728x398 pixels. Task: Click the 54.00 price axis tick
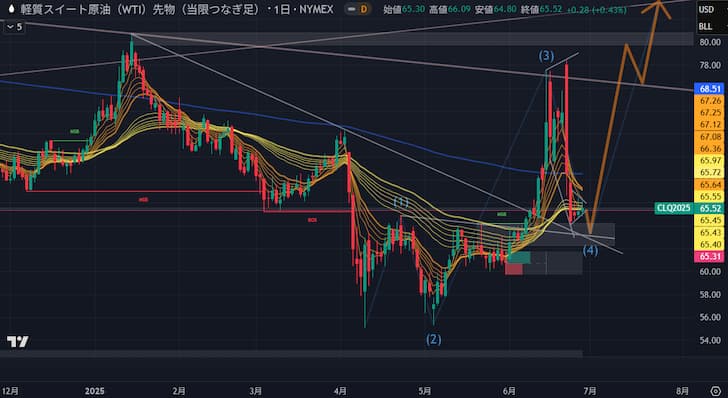[x=710, y=340]
